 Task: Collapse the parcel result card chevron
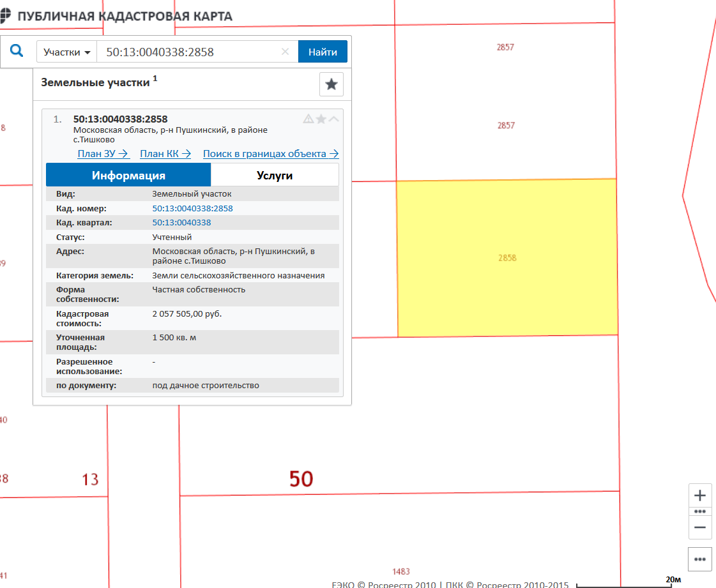[x=334, y=119]
